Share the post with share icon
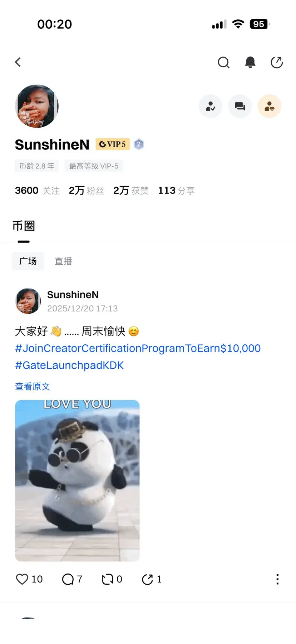Image resolution: width=296 pixels, height=644 pixels. pos(147,579)
